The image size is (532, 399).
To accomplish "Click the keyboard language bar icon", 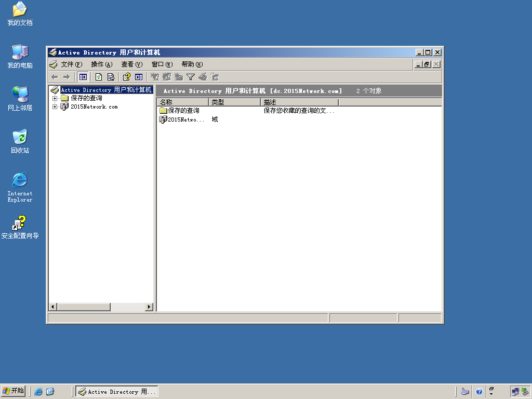I will point(465,392).
